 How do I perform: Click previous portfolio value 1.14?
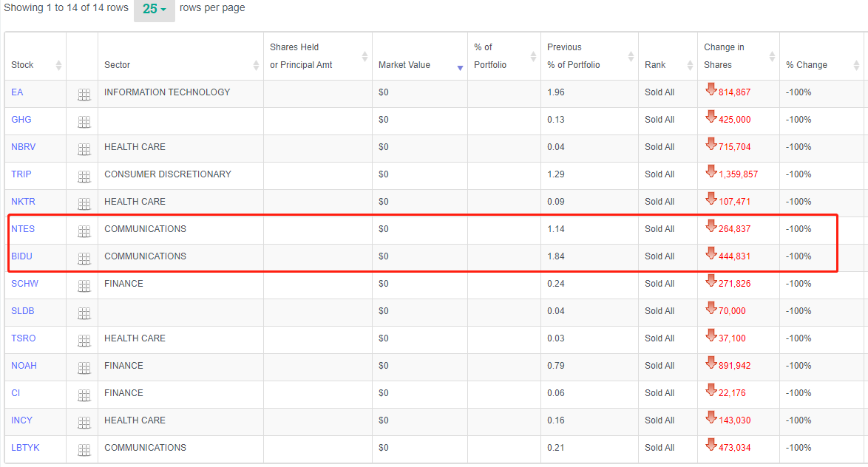[x=556, y=229]
